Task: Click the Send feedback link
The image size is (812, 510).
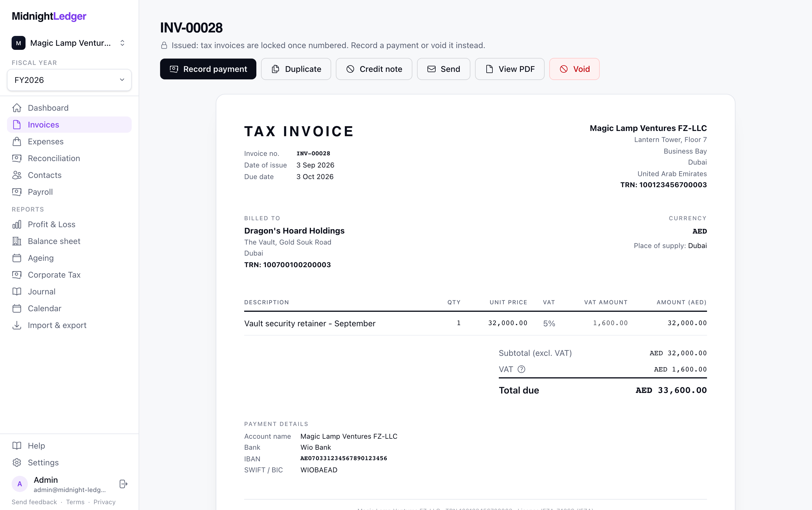Action: (x=35, y=502)
